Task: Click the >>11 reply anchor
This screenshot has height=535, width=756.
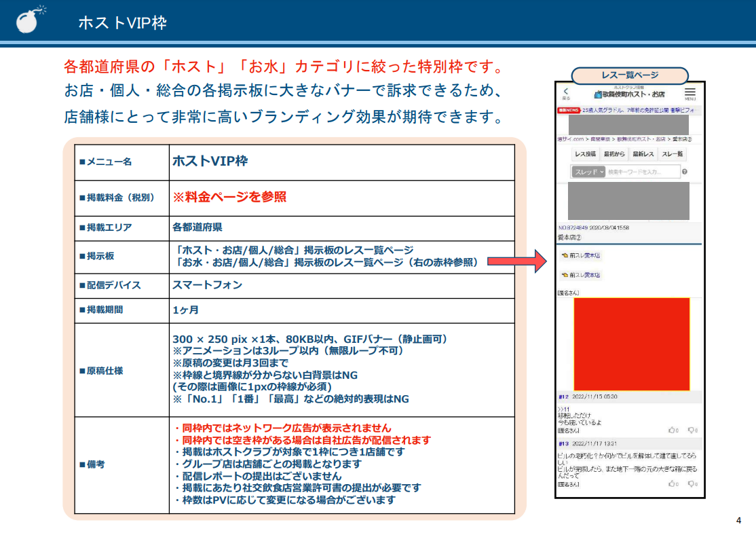Action: (563, 409)
